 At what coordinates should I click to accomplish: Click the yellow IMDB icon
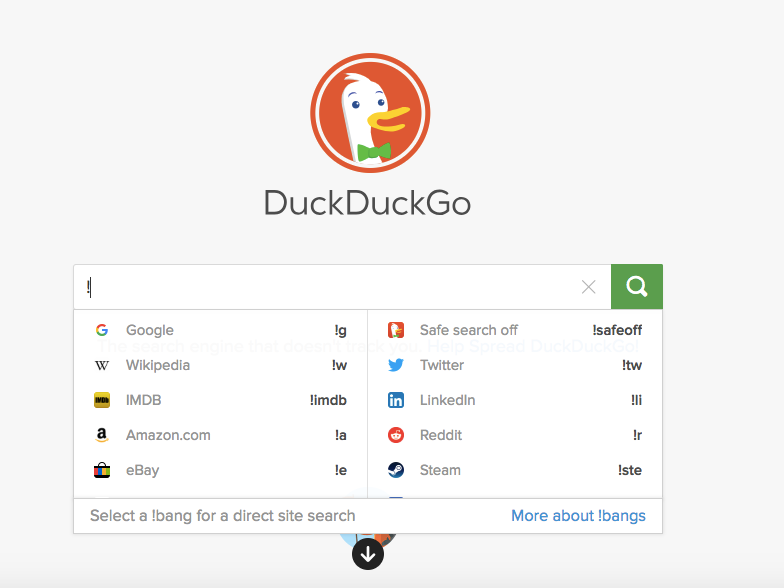pyautogui.click(x=102, y=400)
